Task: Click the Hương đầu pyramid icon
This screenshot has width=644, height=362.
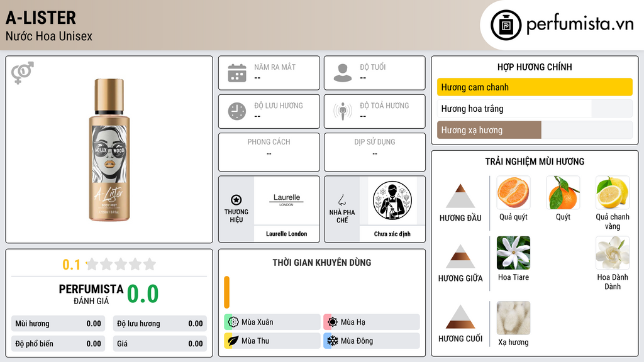Action: coord(460,196)
